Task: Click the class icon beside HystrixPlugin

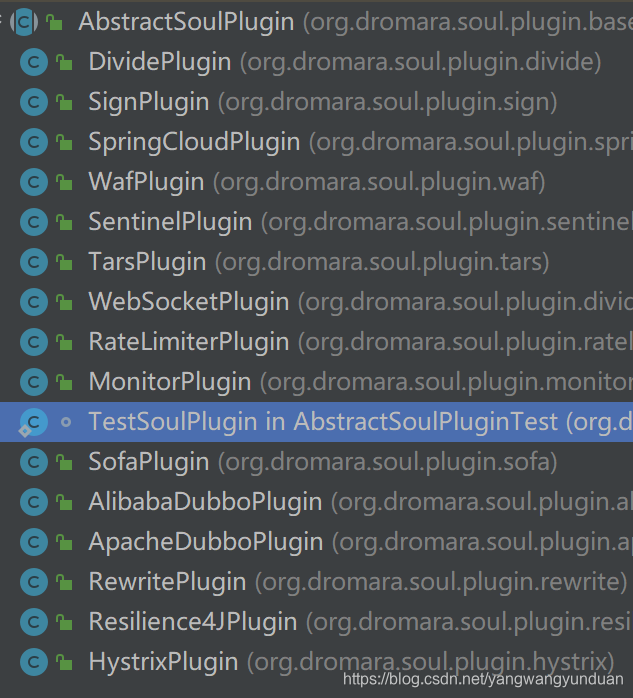Action: [x=34, y=662]
